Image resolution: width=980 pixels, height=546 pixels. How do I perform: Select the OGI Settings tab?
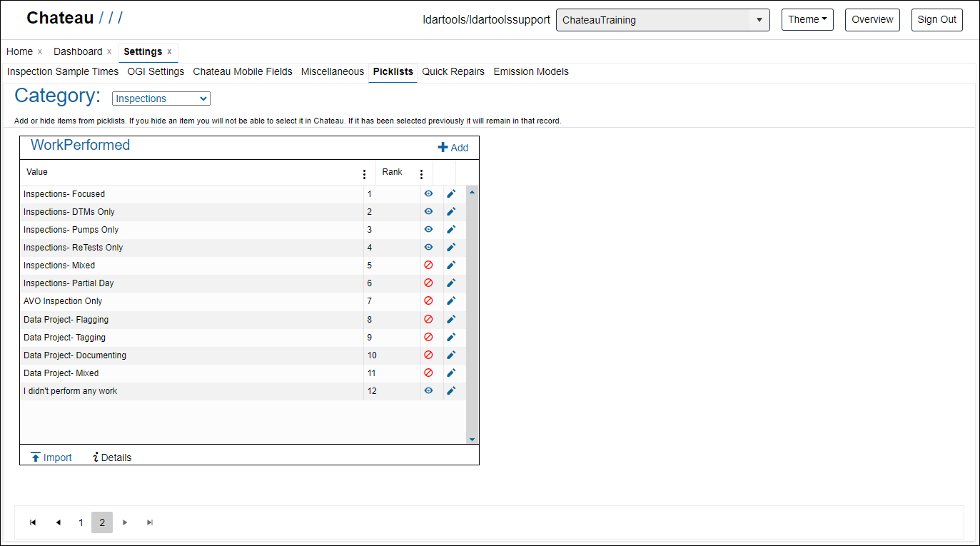[156, 71]
